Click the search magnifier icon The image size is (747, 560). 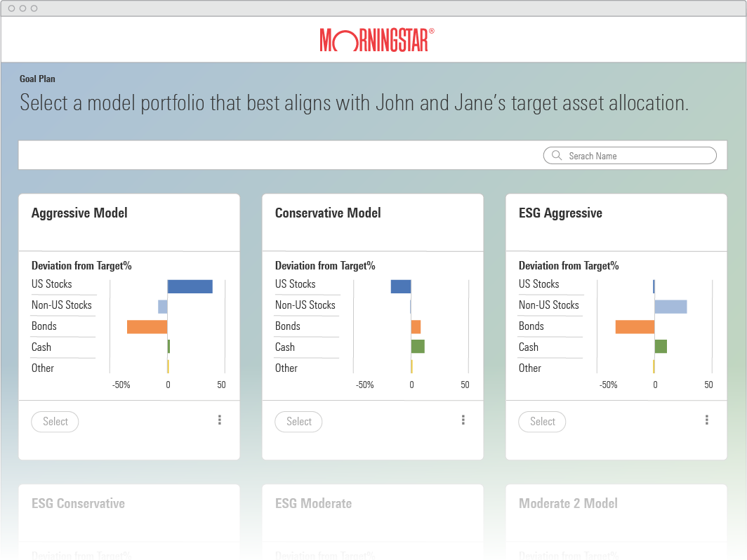point(557,156)
